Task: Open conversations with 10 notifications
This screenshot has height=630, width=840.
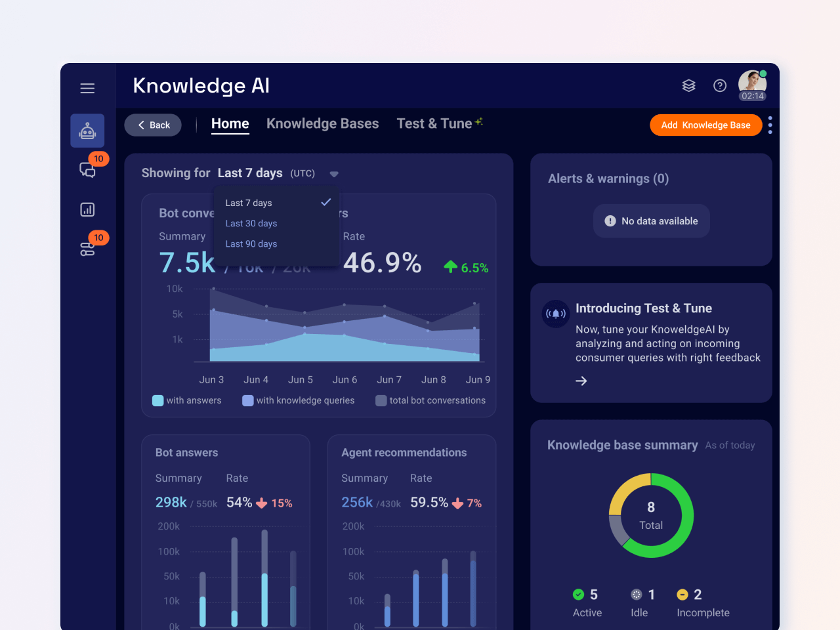Action: click(x=87, y=169)
